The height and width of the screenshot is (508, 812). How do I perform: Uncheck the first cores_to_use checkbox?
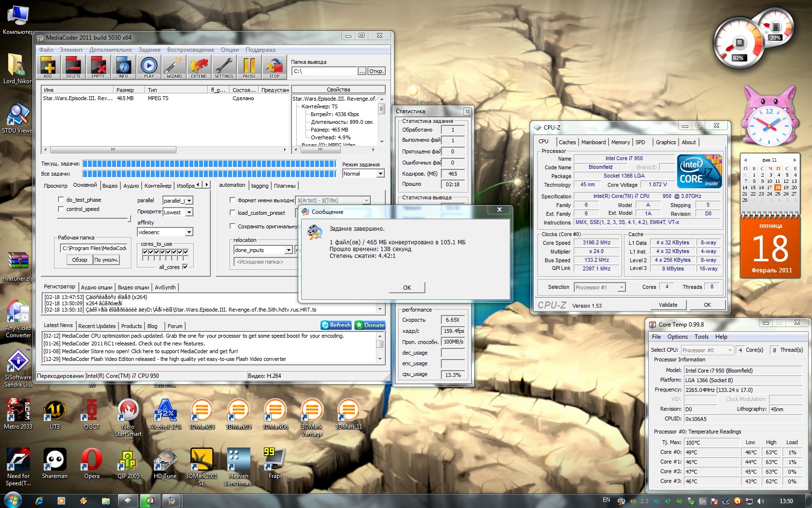tap(145, 252)
